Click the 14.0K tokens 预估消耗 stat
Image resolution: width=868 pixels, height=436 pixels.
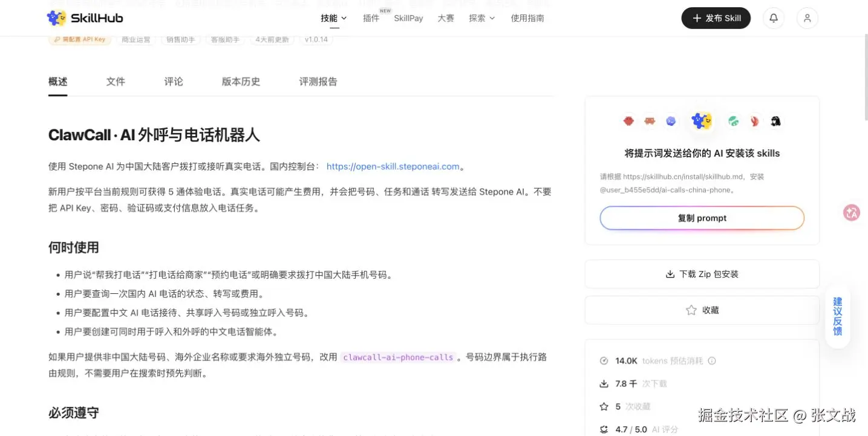point(658,361)
